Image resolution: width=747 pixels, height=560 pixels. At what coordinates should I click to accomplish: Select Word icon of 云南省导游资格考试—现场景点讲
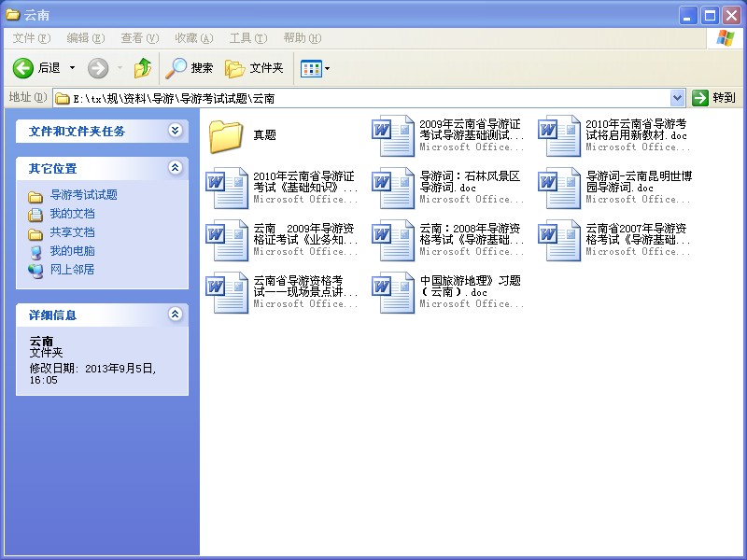tap(227, 292)
